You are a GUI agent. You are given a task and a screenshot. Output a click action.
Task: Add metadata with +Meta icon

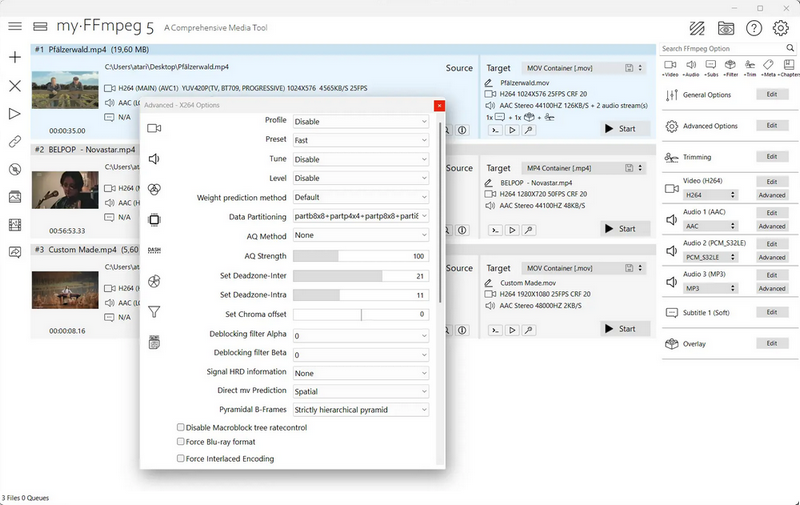(x=769, y=68)
